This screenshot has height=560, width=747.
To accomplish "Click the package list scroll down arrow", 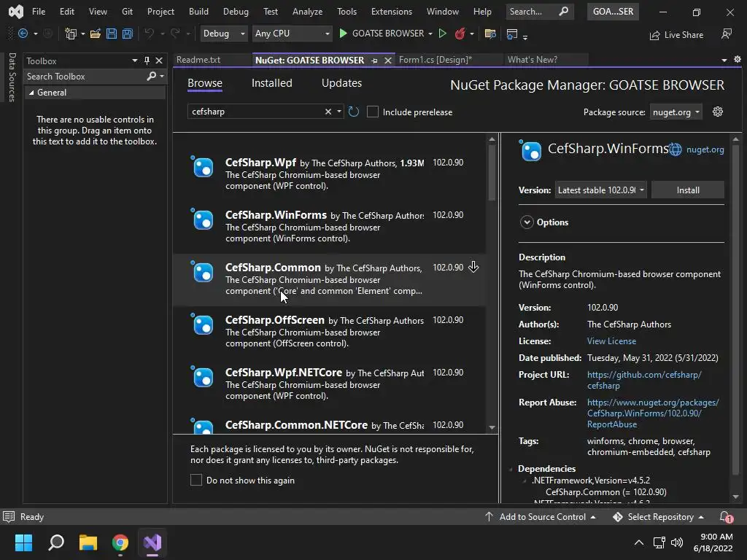I will coord(492,427).
